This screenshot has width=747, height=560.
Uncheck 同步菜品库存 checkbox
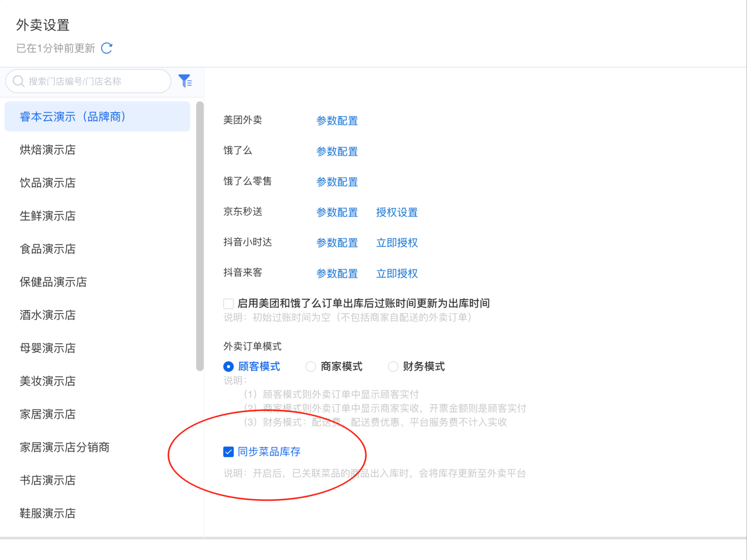tap(228, 452)
